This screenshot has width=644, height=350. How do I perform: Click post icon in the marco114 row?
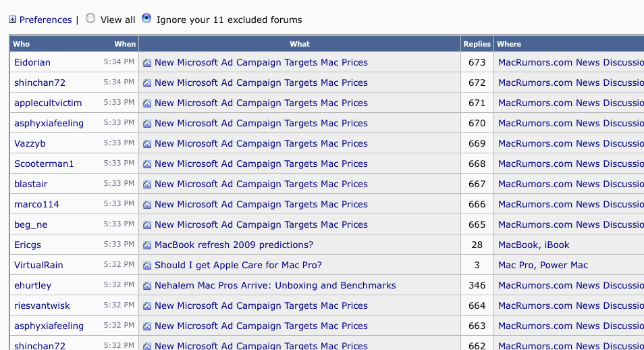click(x=147, y=205)
